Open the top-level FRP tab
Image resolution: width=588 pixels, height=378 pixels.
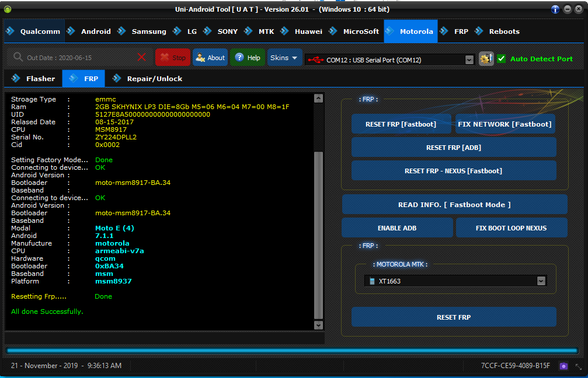tap(455, 32)
